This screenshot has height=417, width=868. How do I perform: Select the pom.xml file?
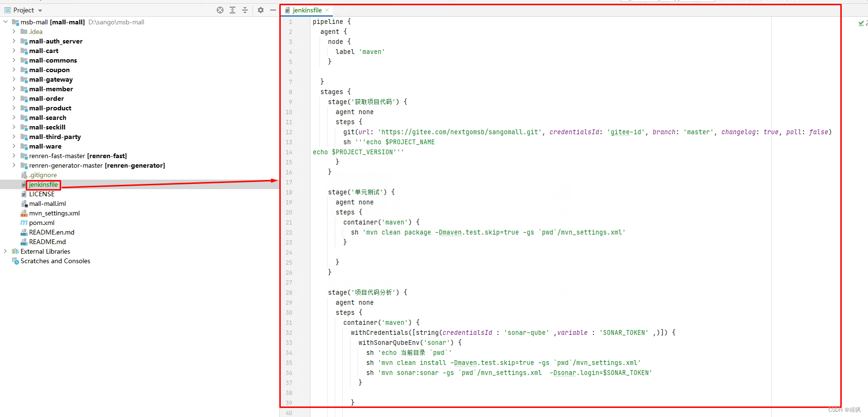[42, 223]
